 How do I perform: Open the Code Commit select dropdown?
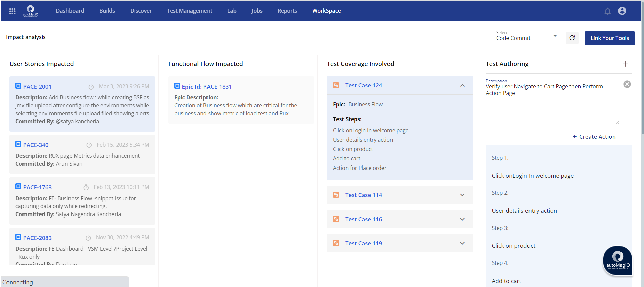(x=527, y=38)
